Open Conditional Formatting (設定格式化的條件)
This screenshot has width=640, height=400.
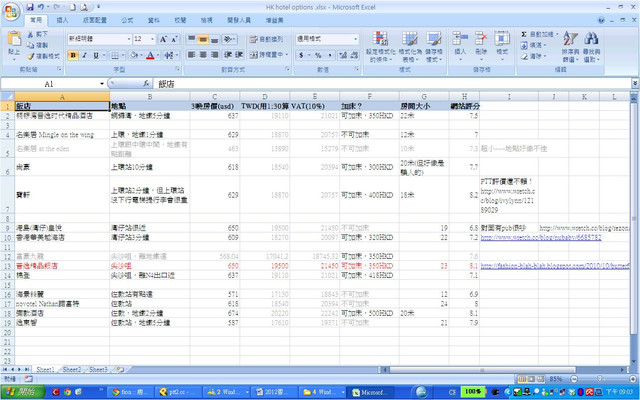pyautogui.click(x=380, y=47)
